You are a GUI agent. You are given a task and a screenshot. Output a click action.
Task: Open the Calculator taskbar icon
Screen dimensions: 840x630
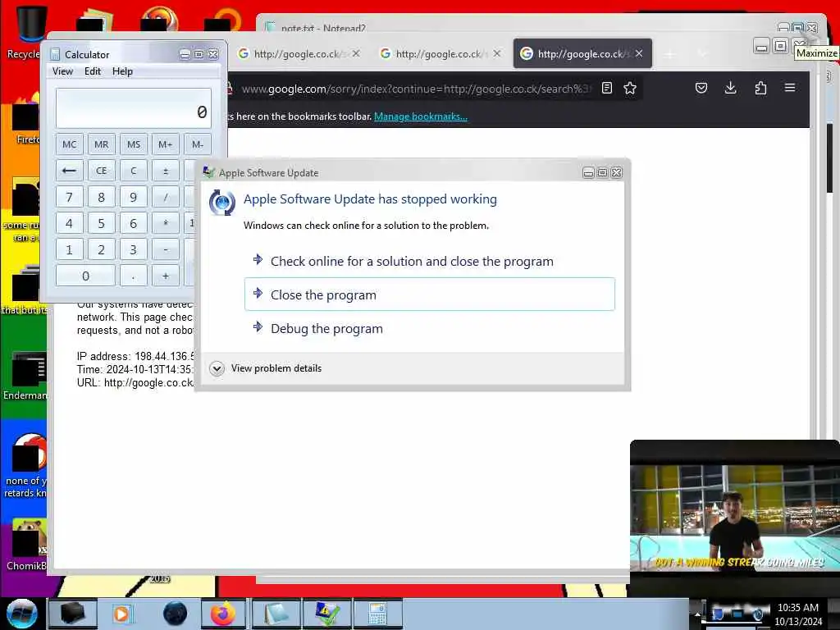[377, 614]
